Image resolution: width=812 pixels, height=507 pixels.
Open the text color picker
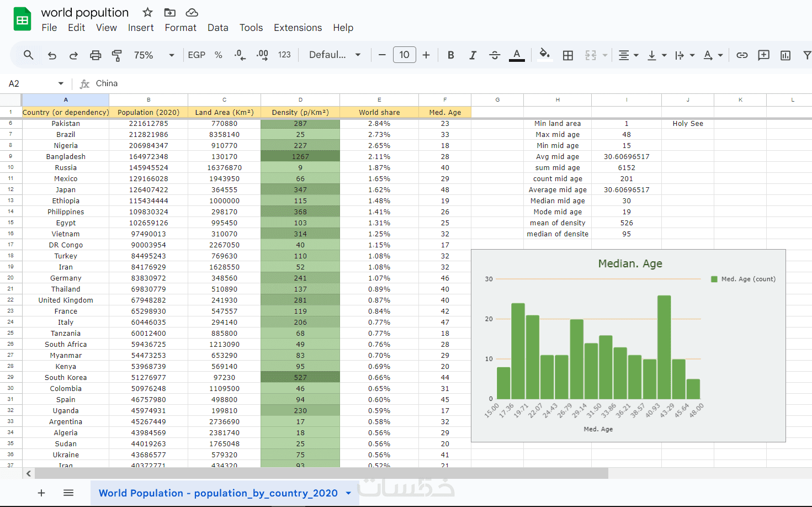coord(517,55)
